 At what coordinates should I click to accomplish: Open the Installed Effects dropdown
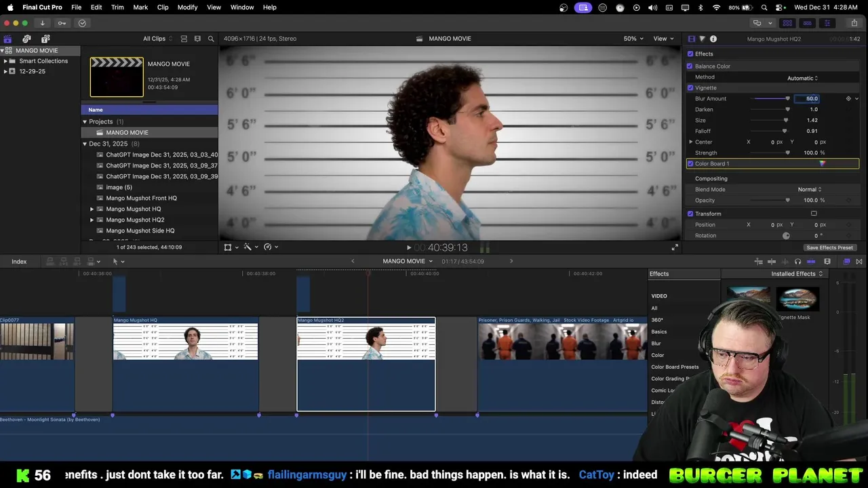[797, 274]
